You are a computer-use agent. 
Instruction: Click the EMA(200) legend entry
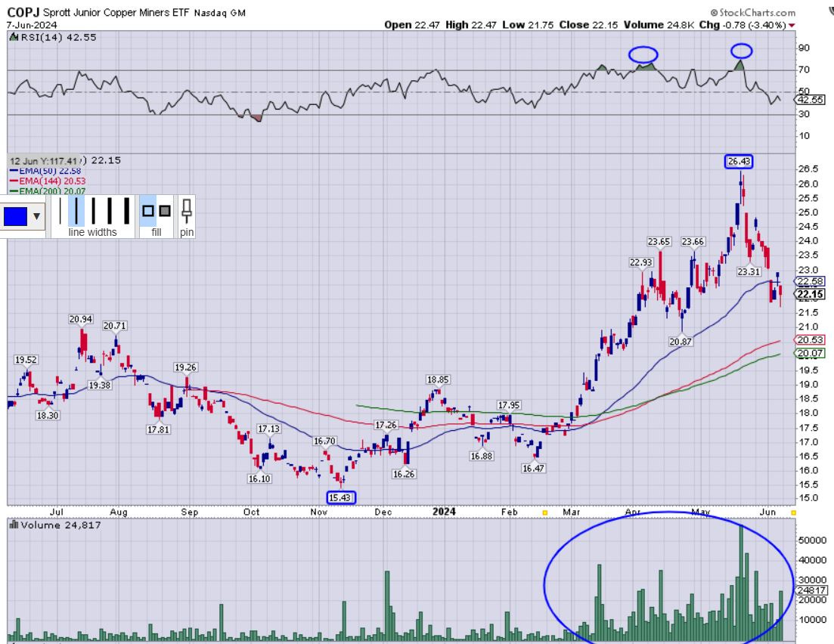[x=52, y=191]
